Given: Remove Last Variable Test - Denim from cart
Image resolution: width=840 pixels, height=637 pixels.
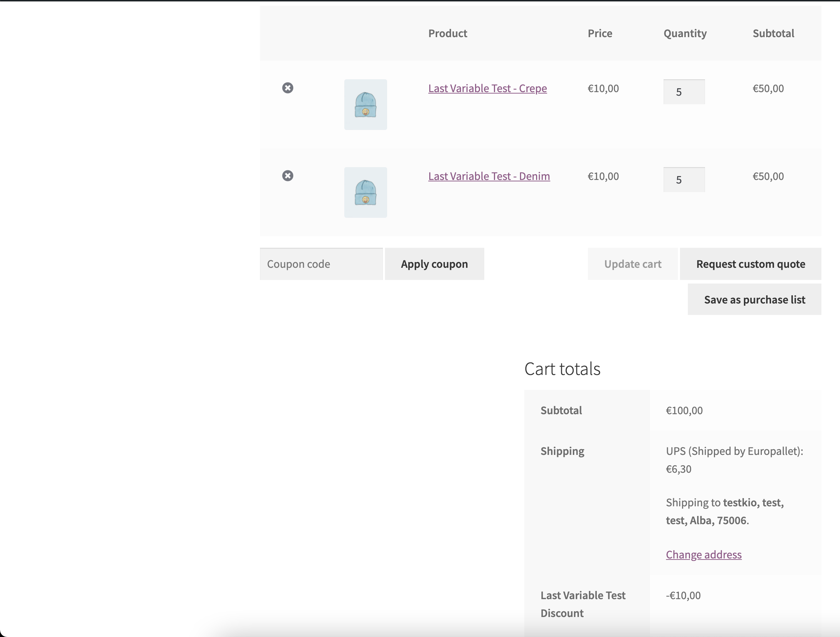Looking at the screenshot, I should click(287, 176).
